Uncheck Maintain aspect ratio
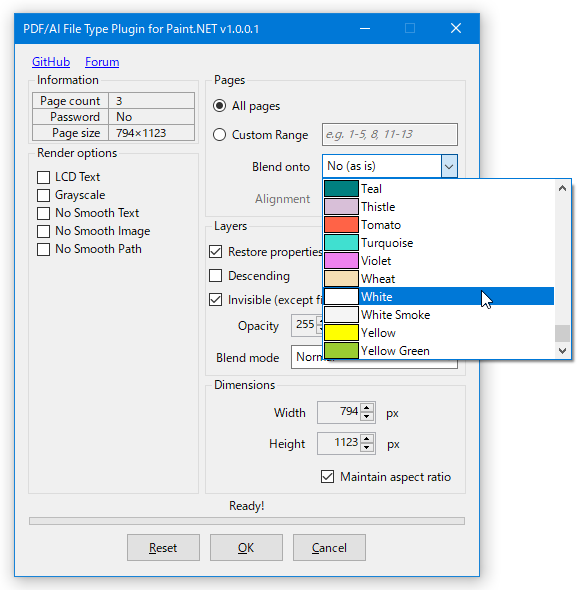 tap(327, 476)
